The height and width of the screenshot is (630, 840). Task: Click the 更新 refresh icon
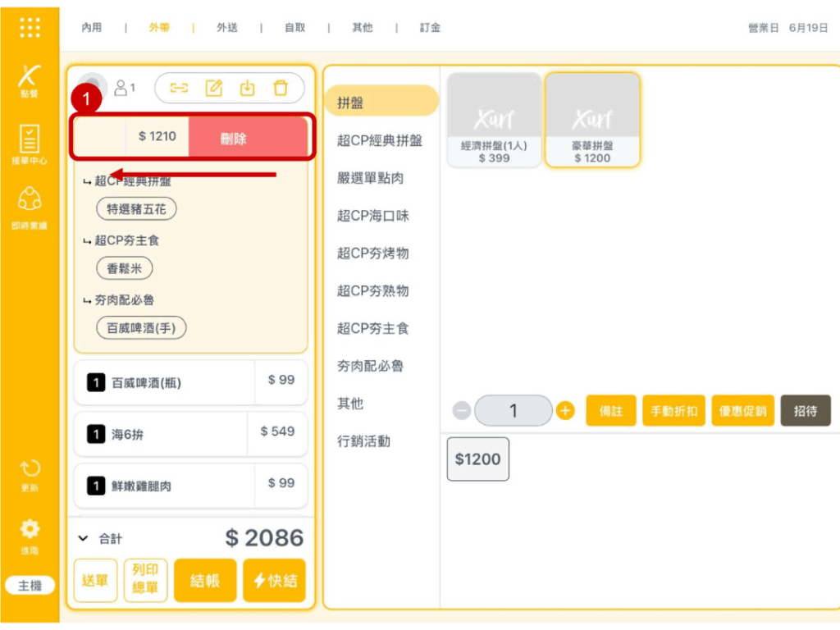click(30, 474)
